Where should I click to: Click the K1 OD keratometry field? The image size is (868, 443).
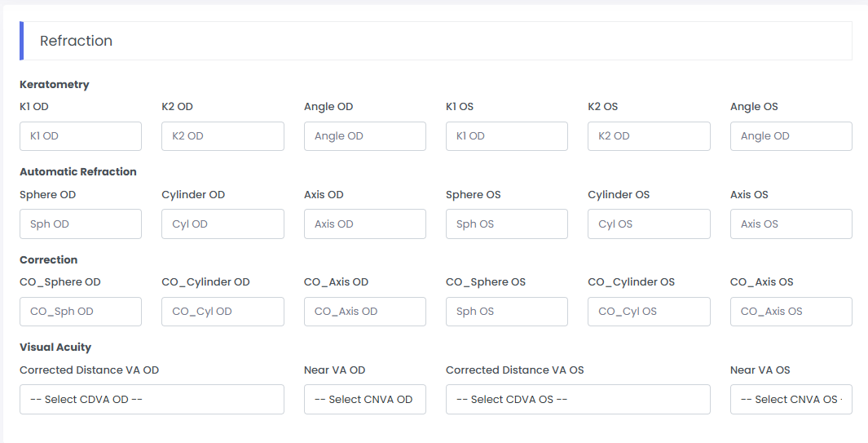tap(81, 136)
